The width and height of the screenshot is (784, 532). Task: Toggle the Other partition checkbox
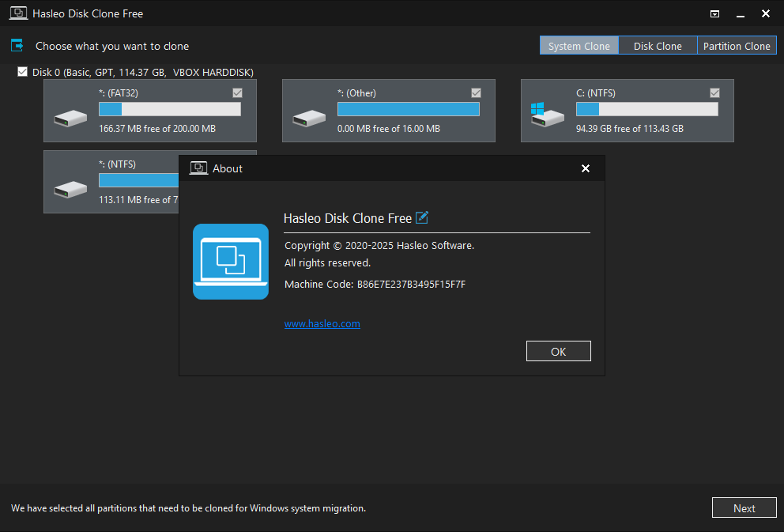(x=476, y=92)
